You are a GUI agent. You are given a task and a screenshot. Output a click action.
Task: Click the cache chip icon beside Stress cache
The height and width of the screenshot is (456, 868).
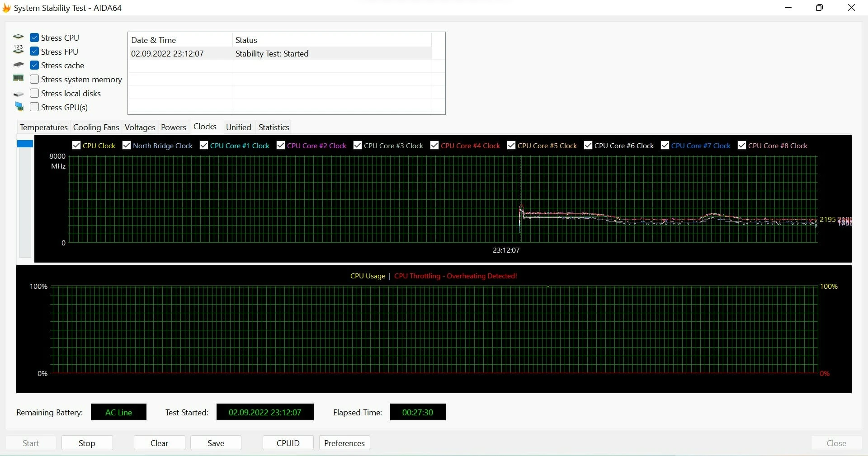(x=19, y=65)
